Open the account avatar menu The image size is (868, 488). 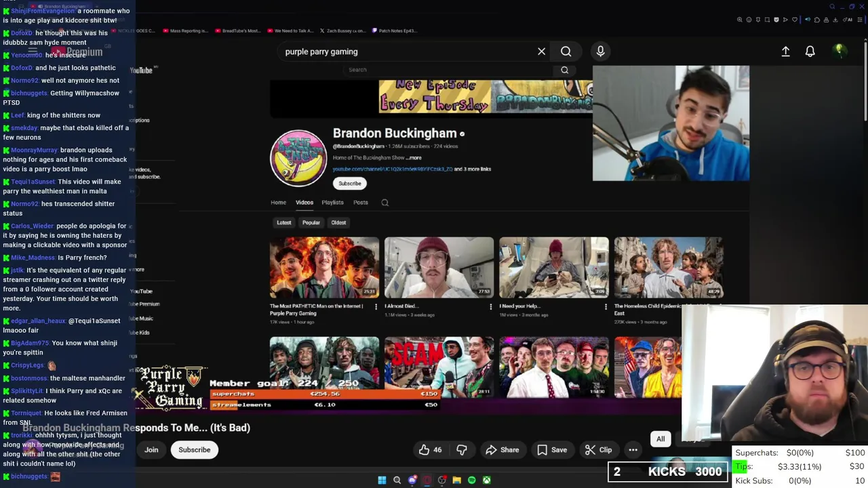839,51
